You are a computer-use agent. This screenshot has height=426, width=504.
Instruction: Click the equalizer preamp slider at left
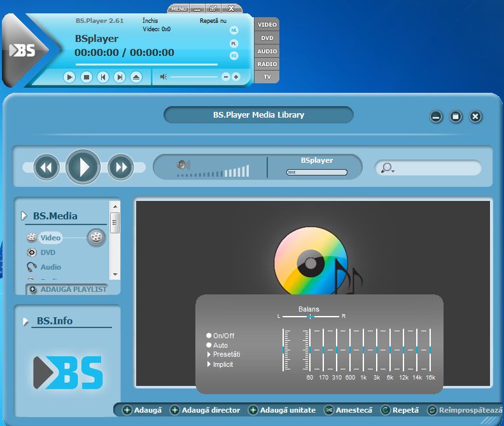(x=284, y=350)
